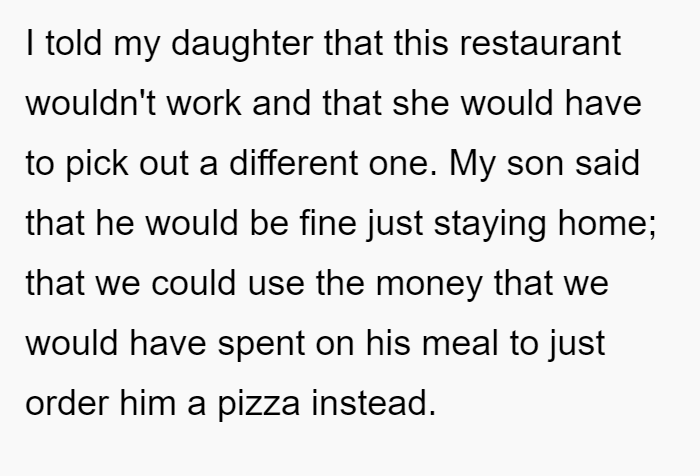Click on the word "restaurant"
Screen dimensions: 700x476
coord(540,43)
